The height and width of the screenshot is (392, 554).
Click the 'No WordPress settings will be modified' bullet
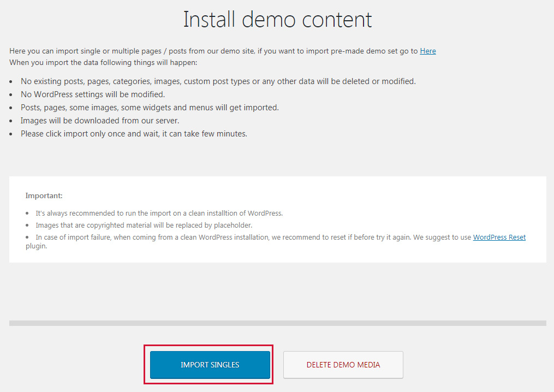pos(92,94)
